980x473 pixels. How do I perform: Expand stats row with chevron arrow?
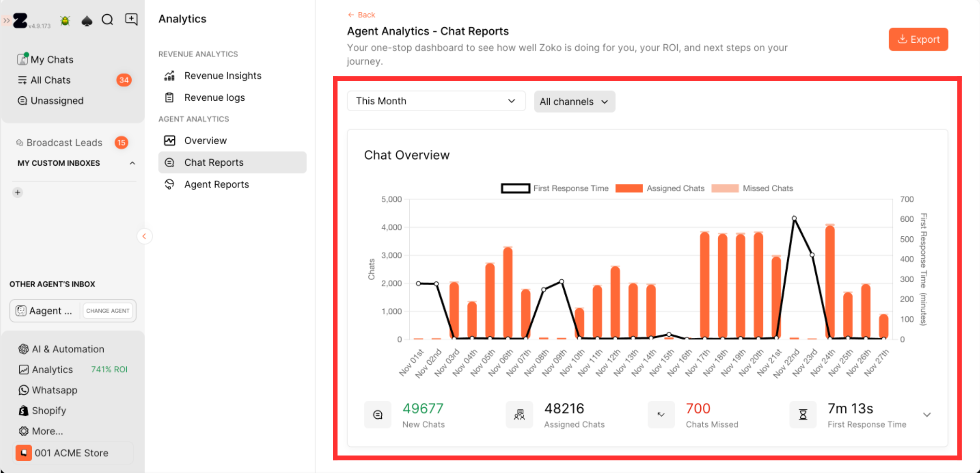pyautogui.click(x=927, y=414)
